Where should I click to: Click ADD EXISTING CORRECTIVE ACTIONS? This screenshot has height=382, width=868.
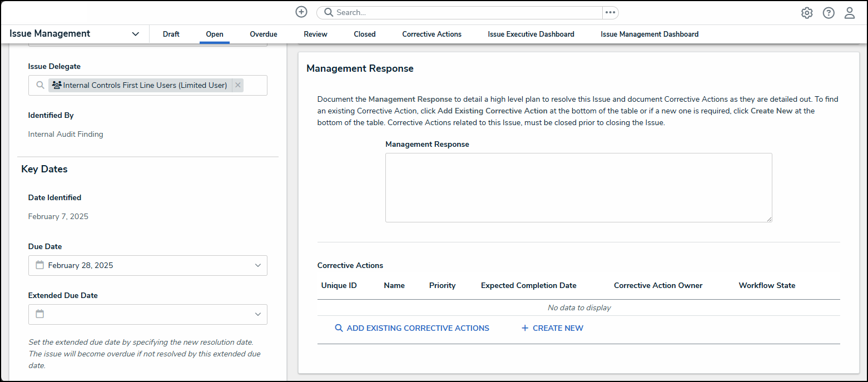click(x=411, y=328)
